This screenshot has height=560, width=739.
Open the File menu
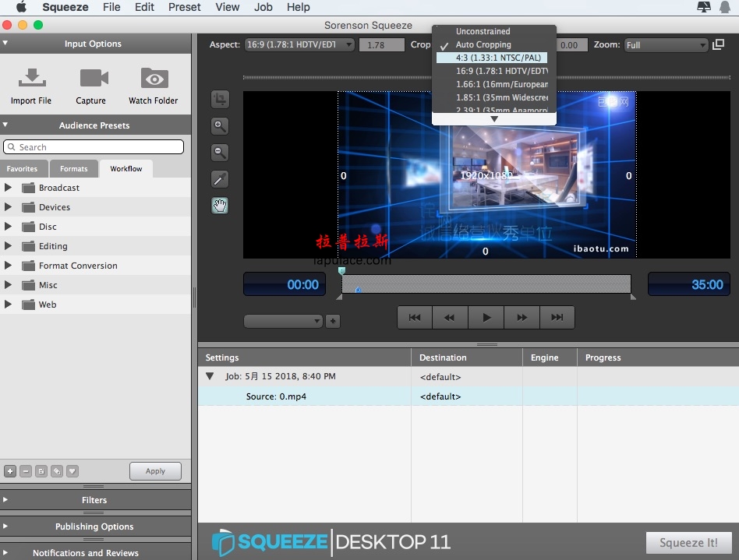[111, 7]
